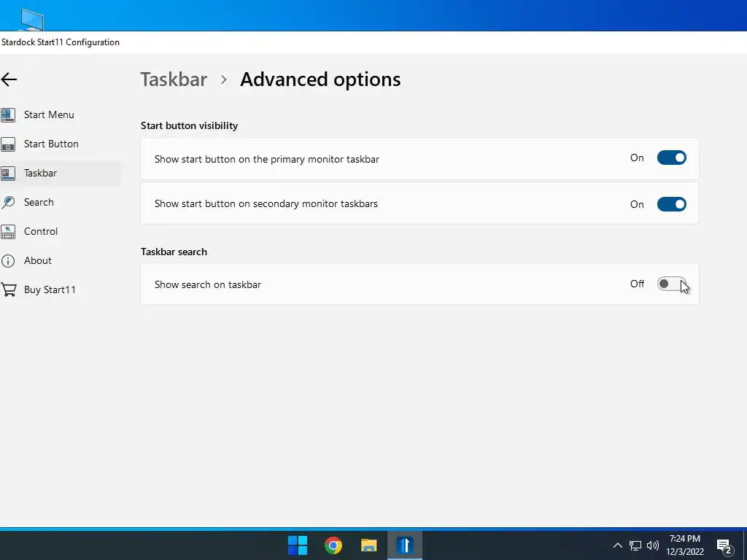Click the Taskbar sidebar icon
Image resolution: width=747 pixels, height=560 pixels.
tap(7, 174)
